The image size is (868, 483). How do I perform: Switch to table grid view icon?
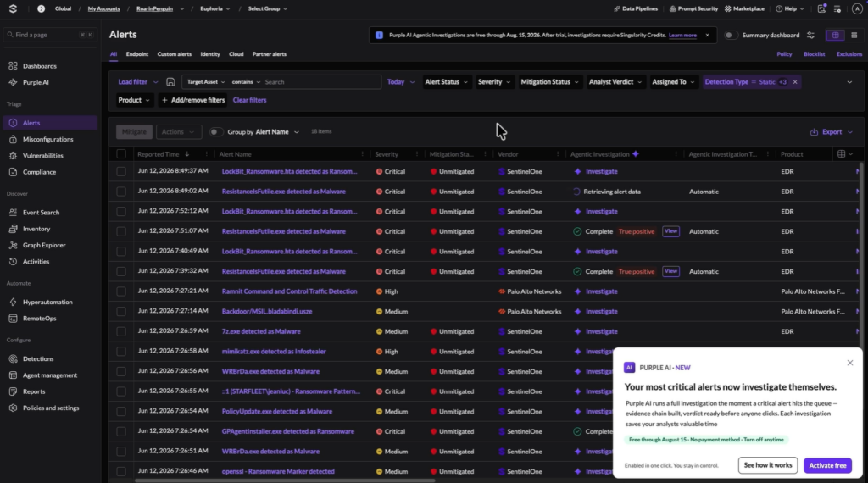(x=835, y=35)
